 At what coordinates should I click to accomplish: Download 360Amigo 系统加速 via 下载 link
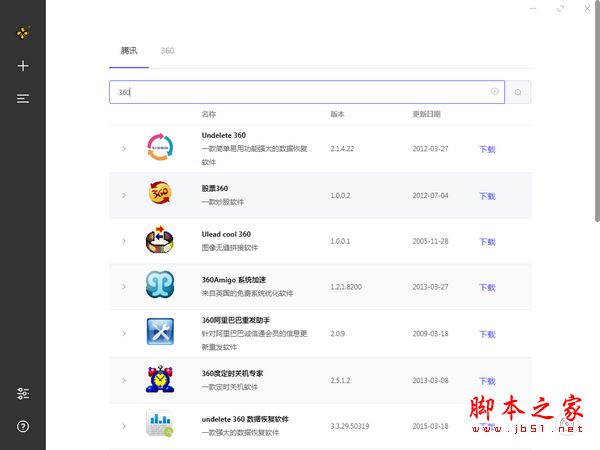pyautogui.click(x=488, y=287)
